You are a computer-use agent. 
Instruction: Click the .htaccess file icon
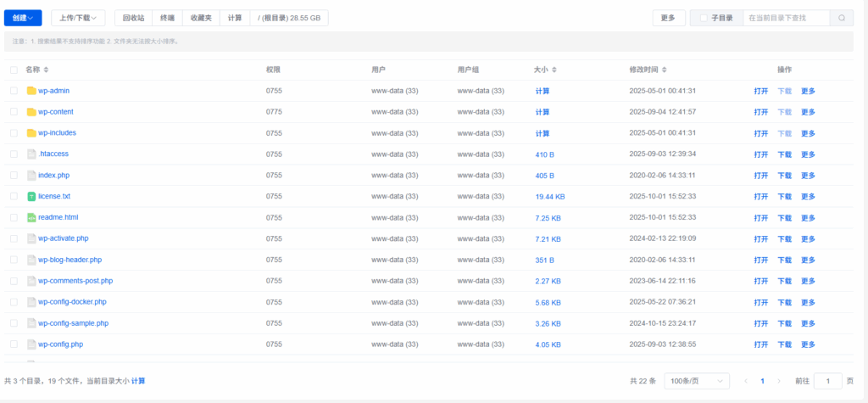(31, 154)
